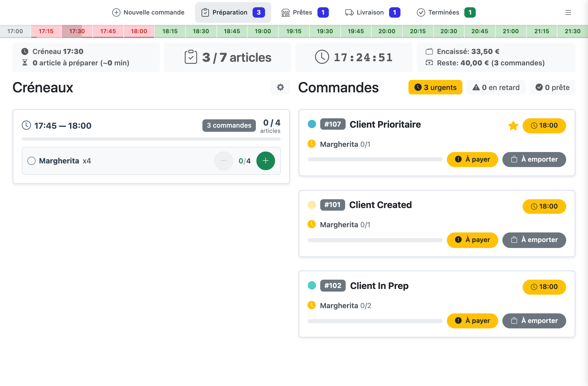Click the Terminées green count badge
Image resolution: width=588 pixels, height=386 pixels.
[470, 12]
